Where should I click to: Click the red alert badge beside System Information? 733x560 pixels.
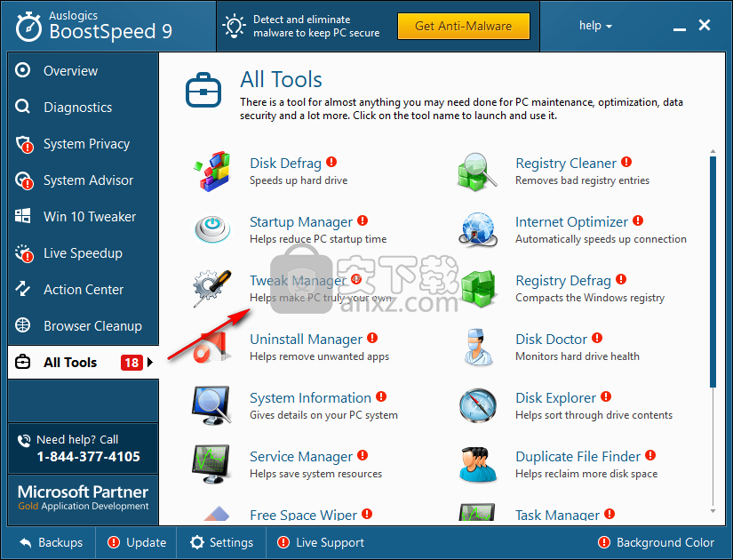tap(381, 396)
